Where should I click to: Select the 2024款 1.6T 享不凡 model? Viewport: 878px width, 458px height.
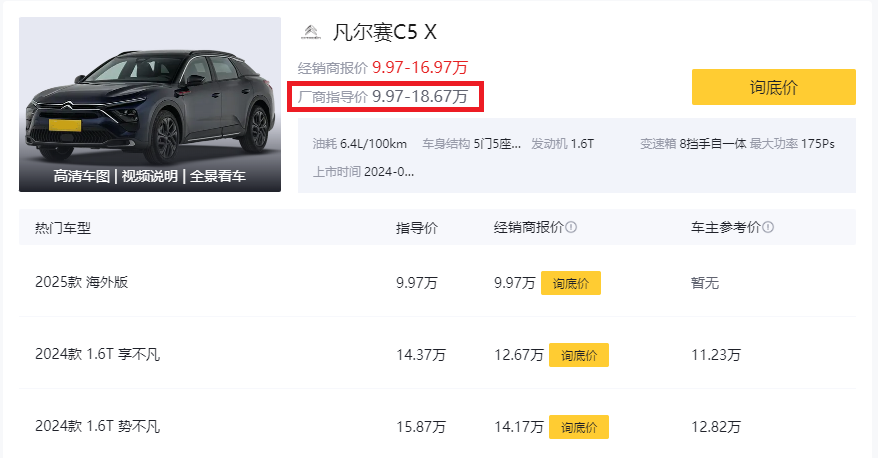point(97,354)
